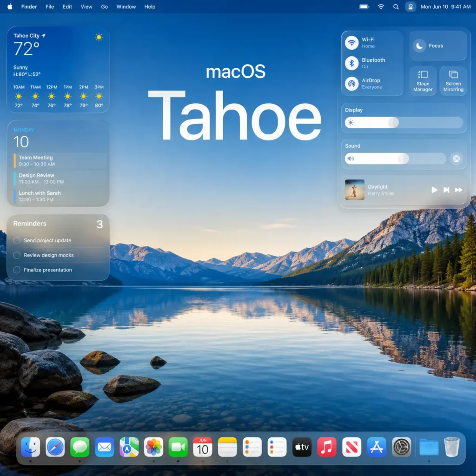This screenshot has width=476, height=476.
Task: Open the View menu
Action: tap(86, 7)
